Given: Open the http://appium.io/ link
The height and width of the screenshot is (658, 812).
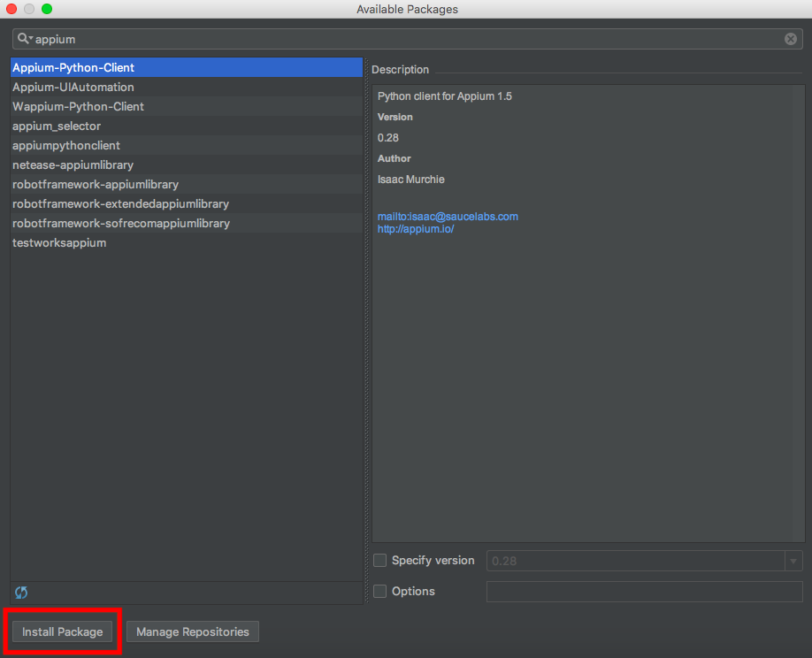Looking at the screenshot, I should click(x=416, y=228).
